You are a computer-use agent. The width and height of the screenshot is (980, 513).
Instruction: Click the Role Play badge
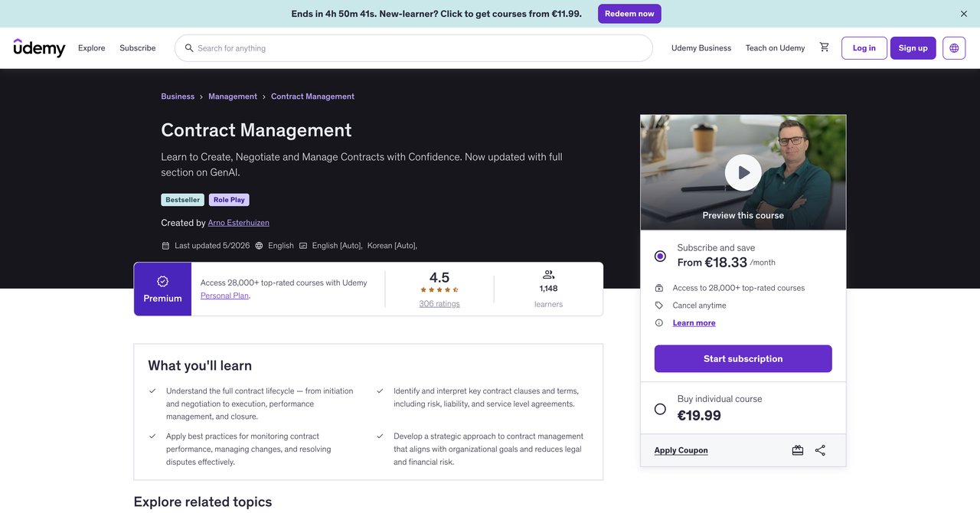[229, 200]
